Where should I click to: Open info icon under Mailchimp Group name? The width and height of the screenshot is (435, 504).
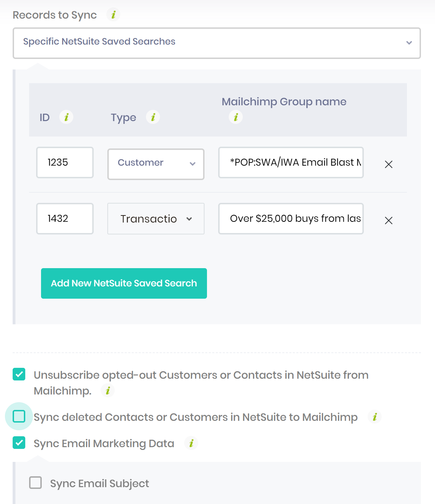[236, 117]
